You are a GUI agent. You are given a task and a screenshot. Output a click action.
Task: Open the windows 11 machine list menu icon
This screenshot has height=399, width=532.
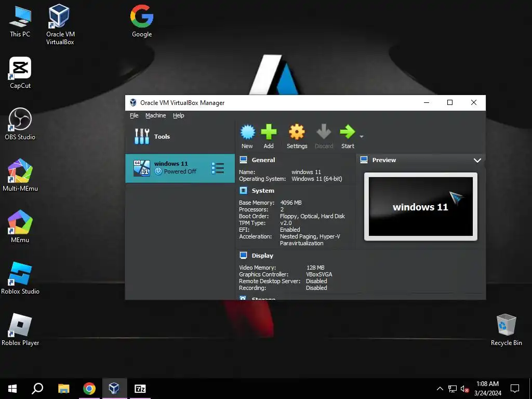tap(218, 168)
